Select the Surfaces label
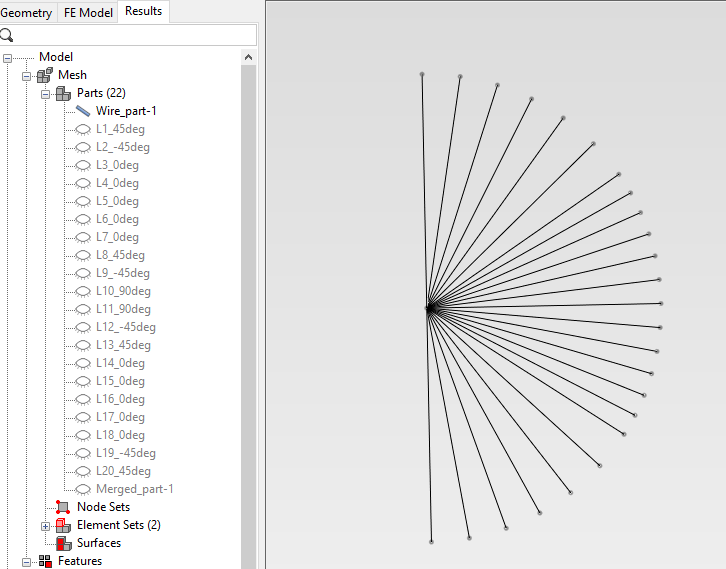Viewport: 726px width, 569px height. [99, 543]
